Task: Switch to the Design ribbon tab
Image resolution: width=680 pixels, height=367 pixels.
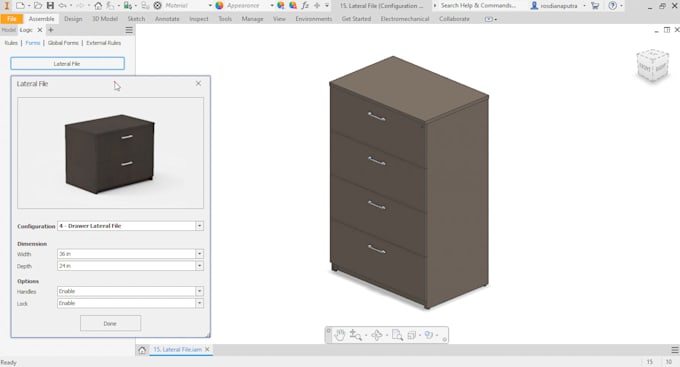Action: [73, 19]
